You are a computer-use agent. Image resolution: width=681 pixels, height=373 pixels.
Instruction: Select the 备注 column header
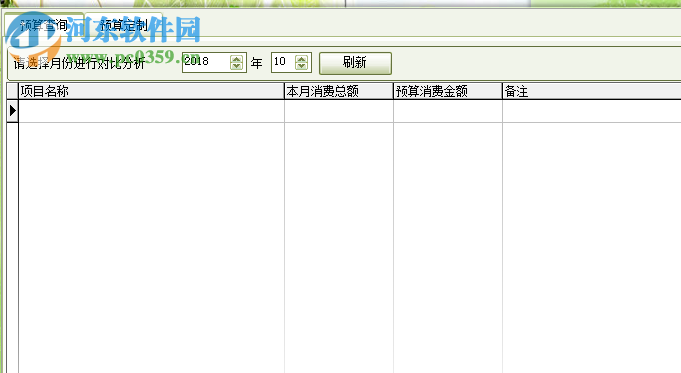[x=592, y=91]
